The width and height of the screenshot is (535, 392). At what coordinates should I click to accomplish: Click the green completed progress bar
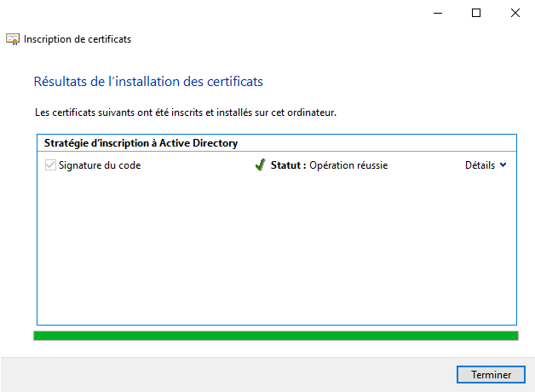[x=275, y=336]
